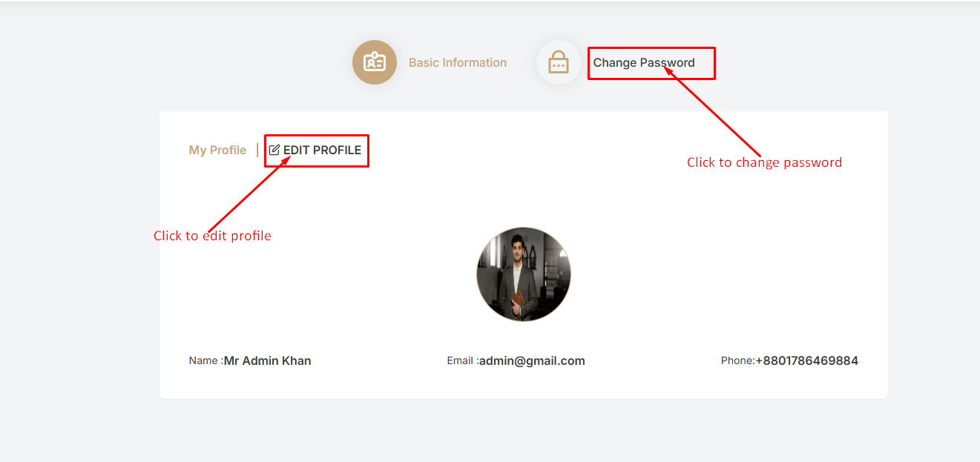Click the circular profile avatar photo
Viewport: 980px width, 462px height.
(524, 274)
